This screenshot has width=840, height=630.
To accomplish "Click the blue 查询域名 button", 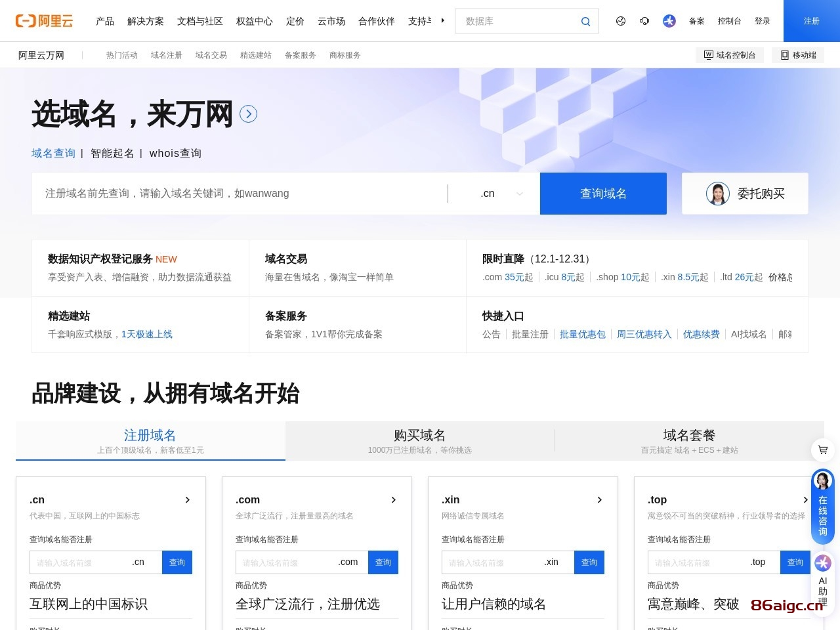I will [603, 194].
